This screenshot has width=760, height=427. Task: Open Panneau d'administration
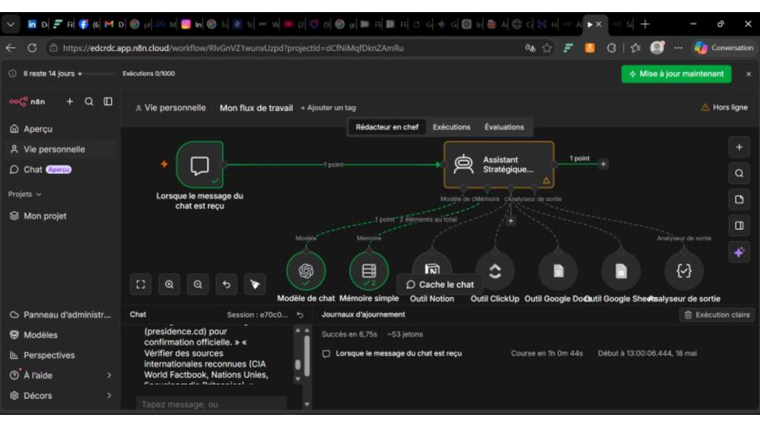click(61, 315)
